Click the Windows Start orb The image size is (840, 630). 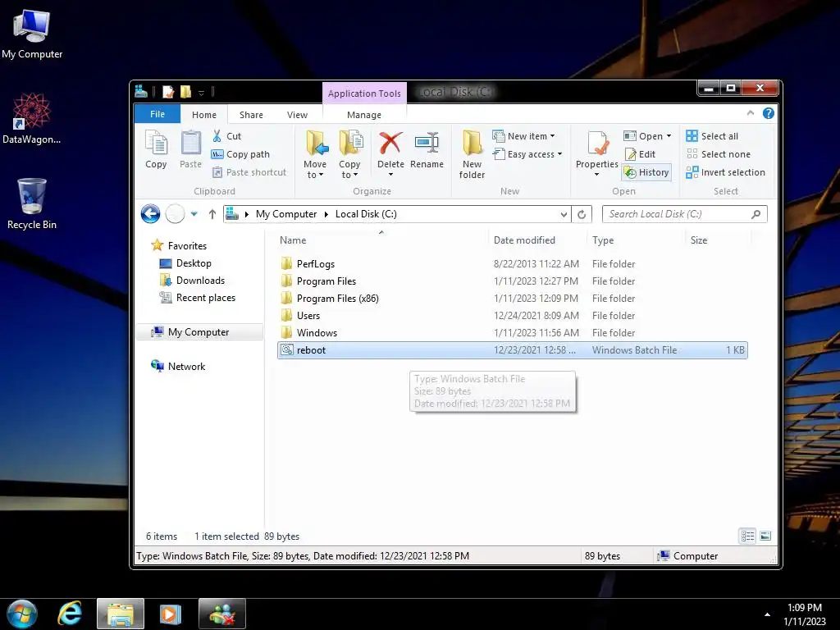coord(21,614)
